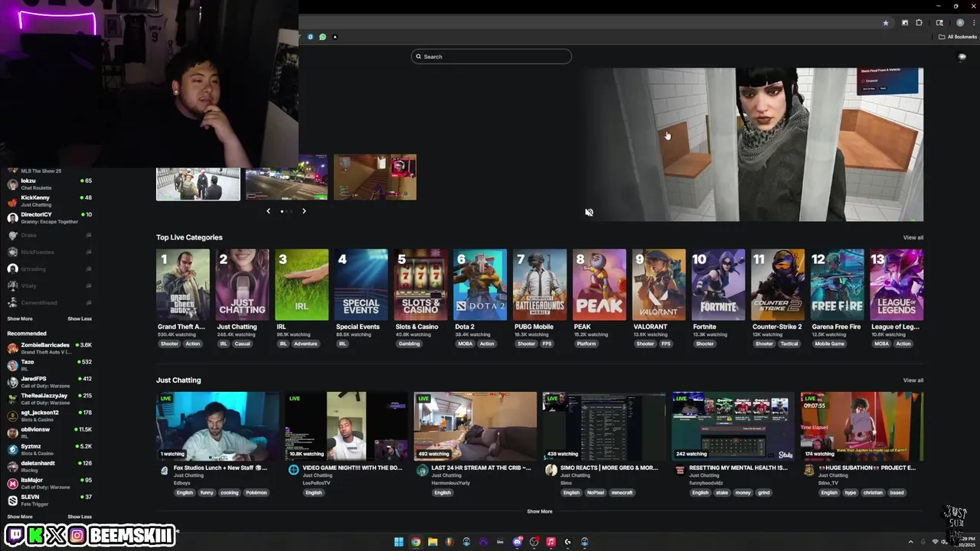Open the Kick user avatar at top right
The width and height of the screenshot is (980, 551).
coord(962,57)
